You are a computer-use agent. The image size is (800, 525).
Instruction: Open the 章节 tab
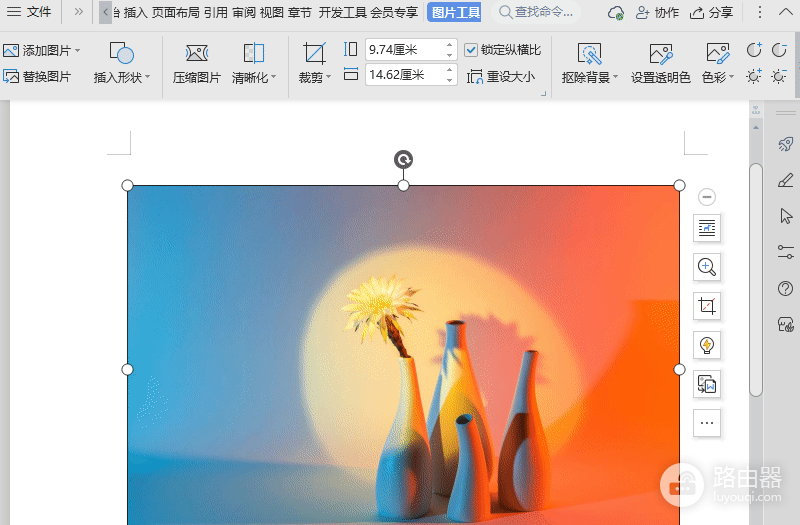coord(299,12)
